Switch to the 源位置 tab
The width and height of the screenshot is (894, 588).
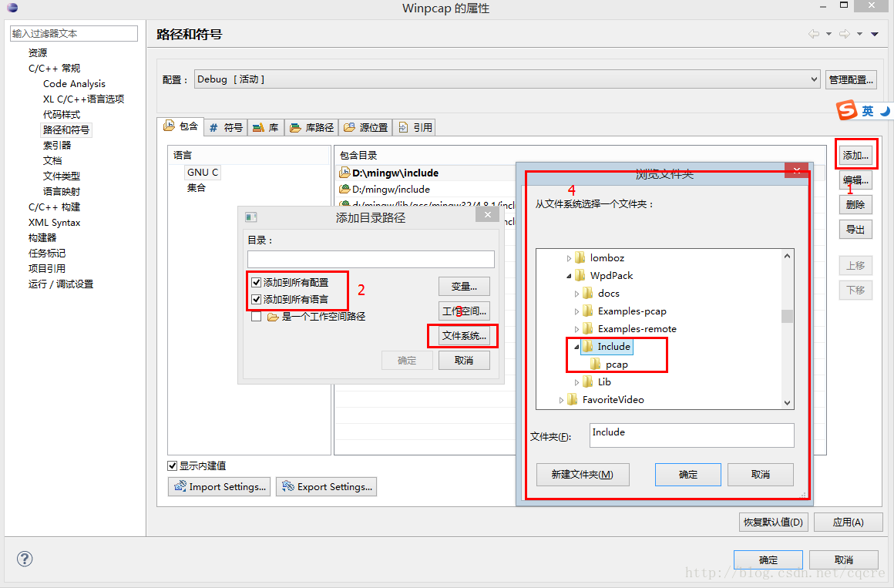[365, 127]
